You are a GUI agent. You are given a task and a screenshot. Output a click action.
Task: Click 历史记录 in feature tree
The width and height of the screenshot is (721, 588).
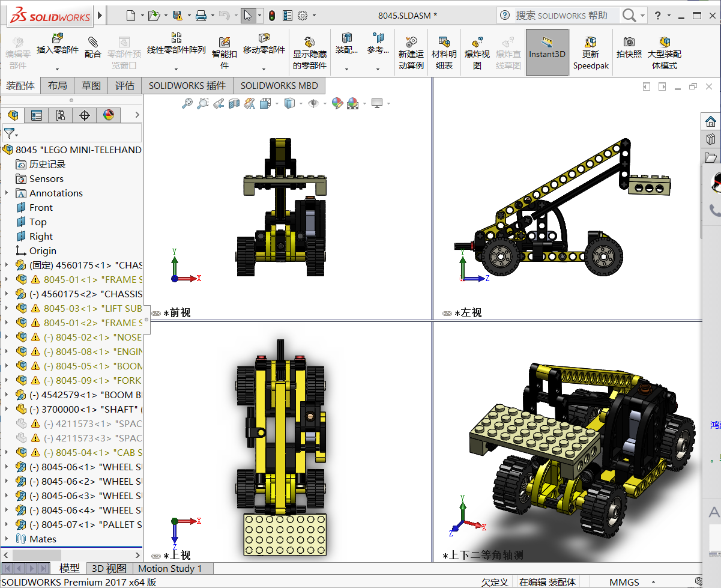tap(47, 165)
